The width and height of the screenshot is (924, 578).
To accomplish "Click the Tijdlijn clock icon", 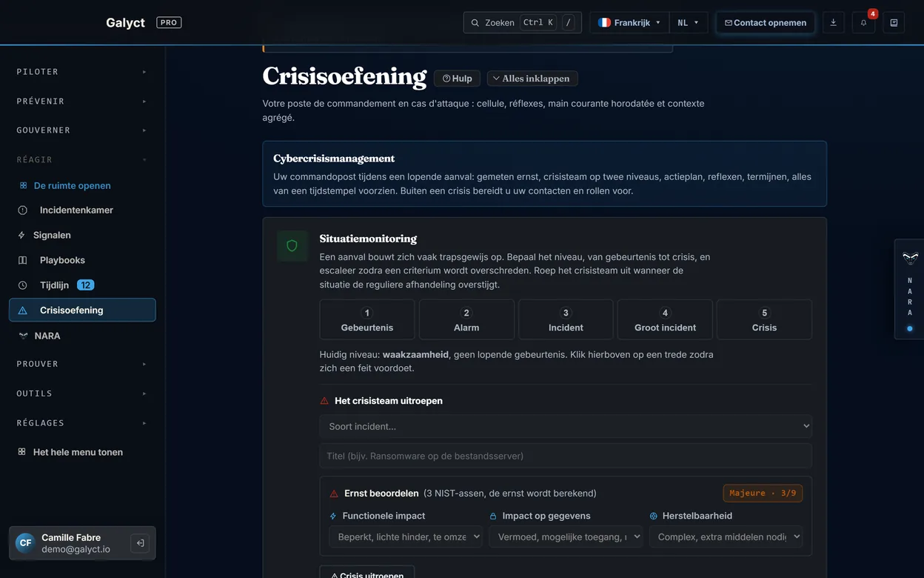I will tap(22, 285).
